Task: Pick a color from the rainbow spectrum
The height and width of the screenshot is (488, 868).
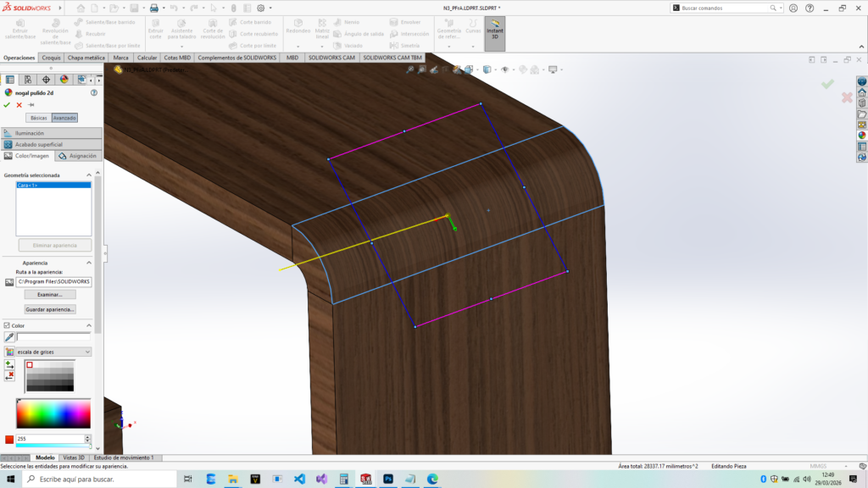Action: [53, 413]
